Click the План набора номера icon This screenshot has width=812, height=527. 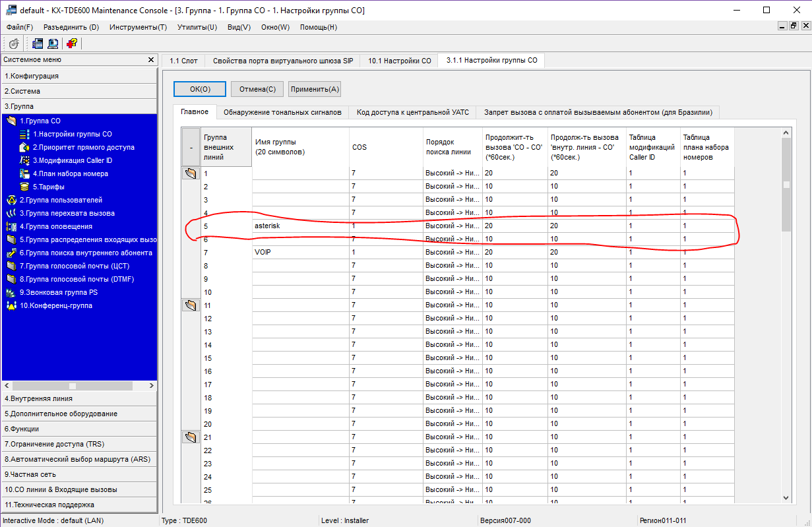24,173
